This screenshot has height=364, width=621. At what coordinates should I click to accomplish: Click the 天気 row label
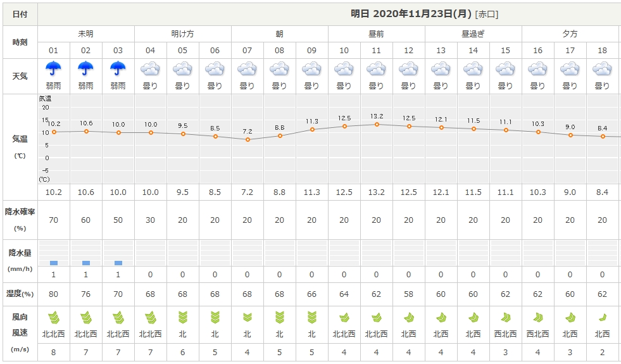20,76
